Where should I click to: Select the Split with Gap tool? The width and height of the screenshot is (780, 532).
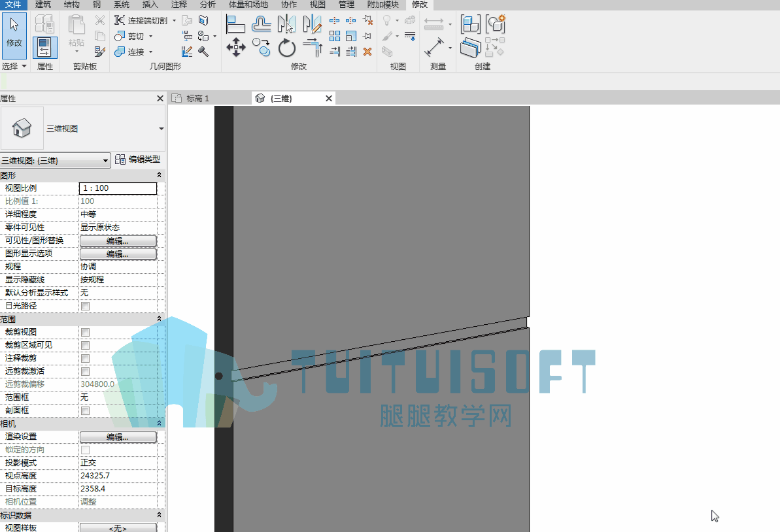350,20
